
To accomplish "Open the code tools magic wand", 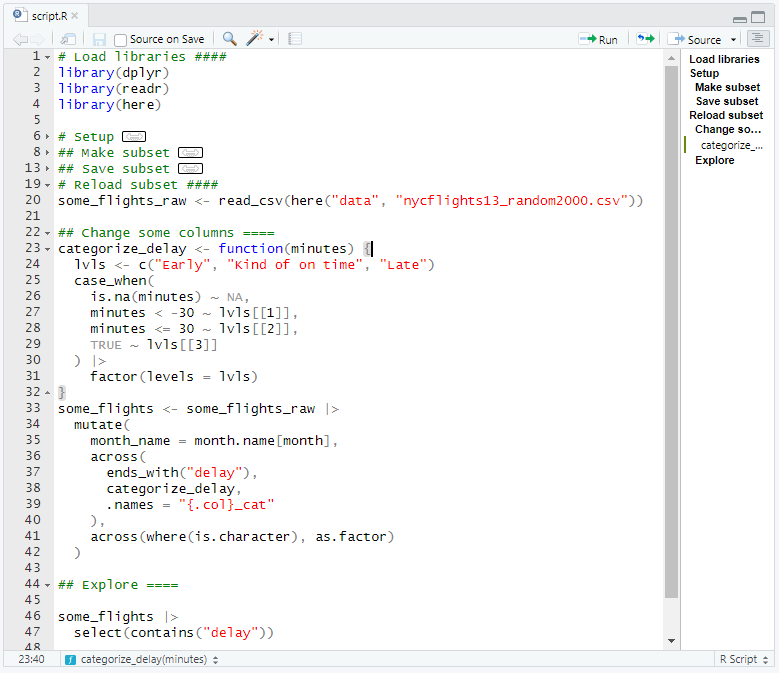I will [x=256, y=39].
